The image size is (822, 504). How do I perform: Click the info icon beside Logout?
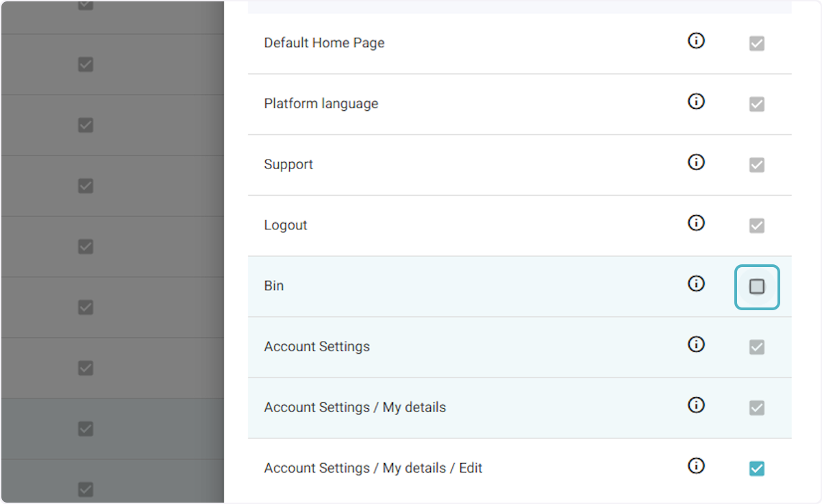click(x=696, y=223)
